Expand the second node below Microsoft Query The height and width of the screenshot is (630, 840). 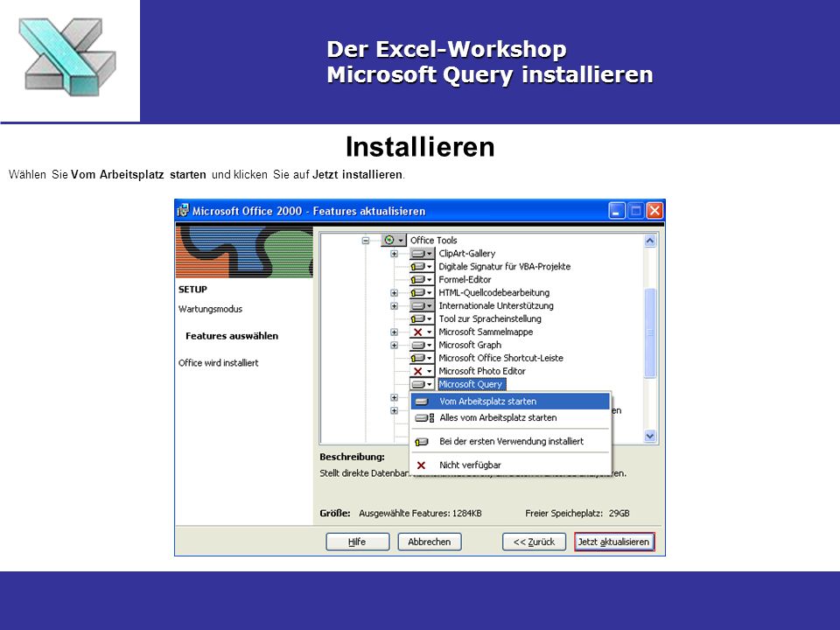394,410
